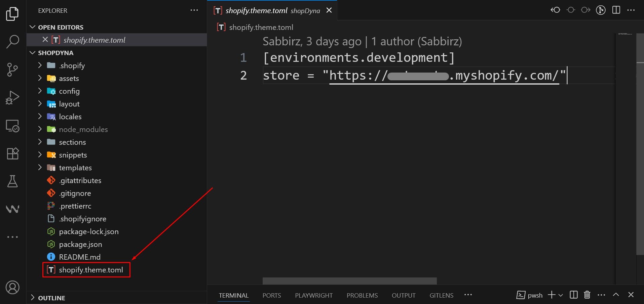Click the editor horizontal scrollbar
This screenshot has height=304, width=644.
(x=349, y=281)
